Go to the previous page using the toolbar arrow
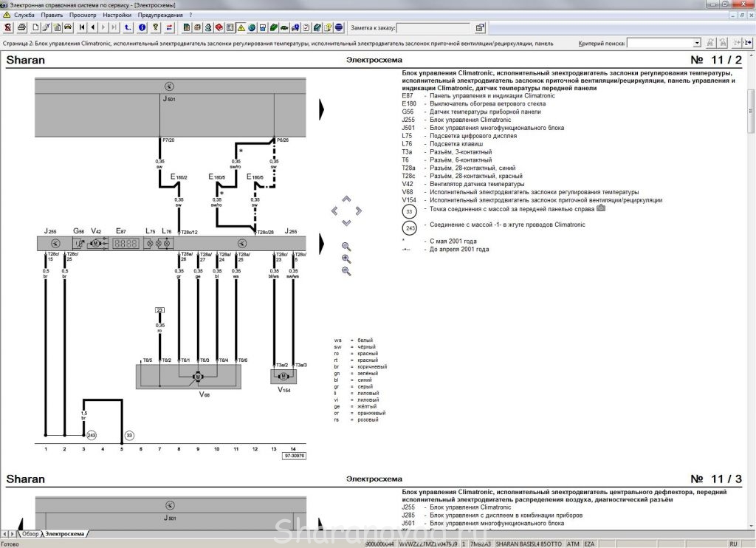Screen dimensions: 756x548 (x=92, y=28)
